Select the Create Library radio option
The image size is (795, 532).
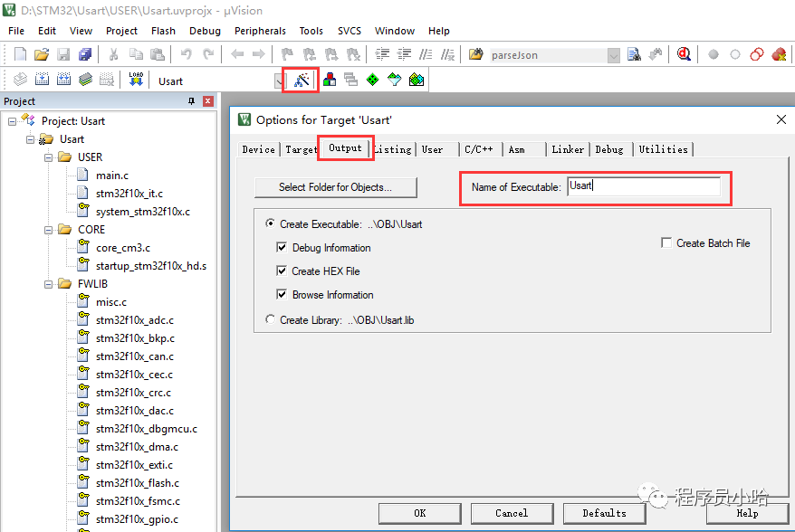pyautogui.click(x=270, y=319)
